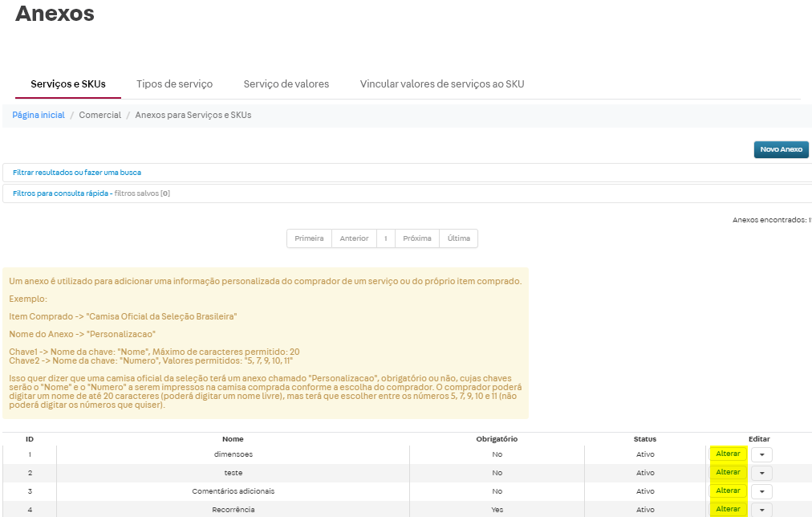Click Alterar on the Recorrência row

727,509
